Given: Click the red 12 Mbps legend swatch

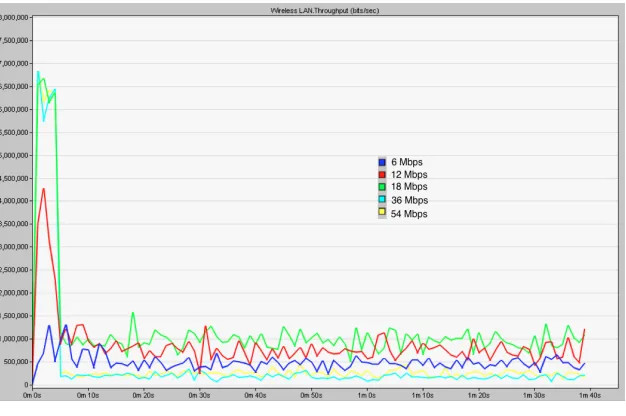Looking at the screenshot, I should [x=382, y=174].
